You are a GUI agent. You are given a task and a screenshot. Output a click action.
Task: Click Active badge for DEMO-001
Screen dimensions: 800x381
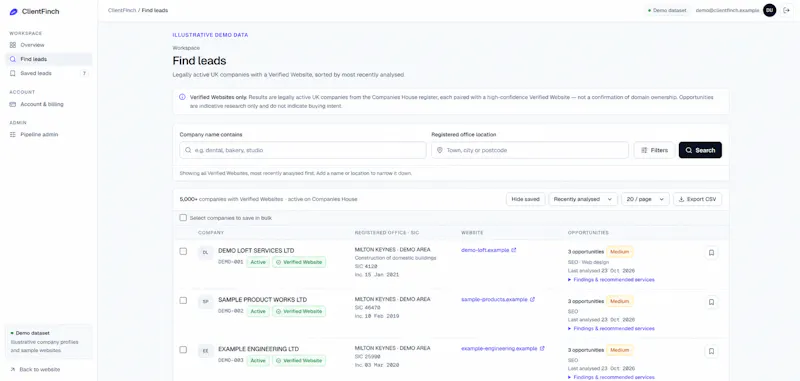258,262
